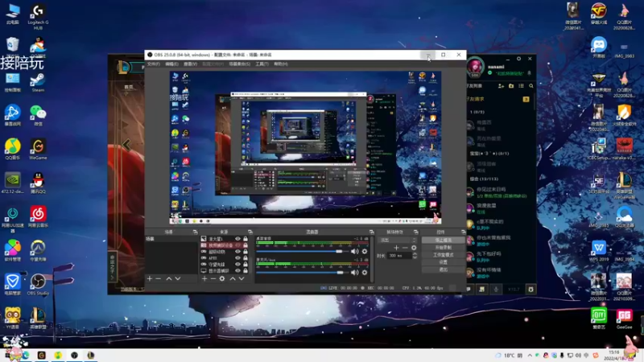Viewport: 644px width, 362px height.
Task: Click the microphone icon at League panel bottom
Action: (x=496, y=290)
